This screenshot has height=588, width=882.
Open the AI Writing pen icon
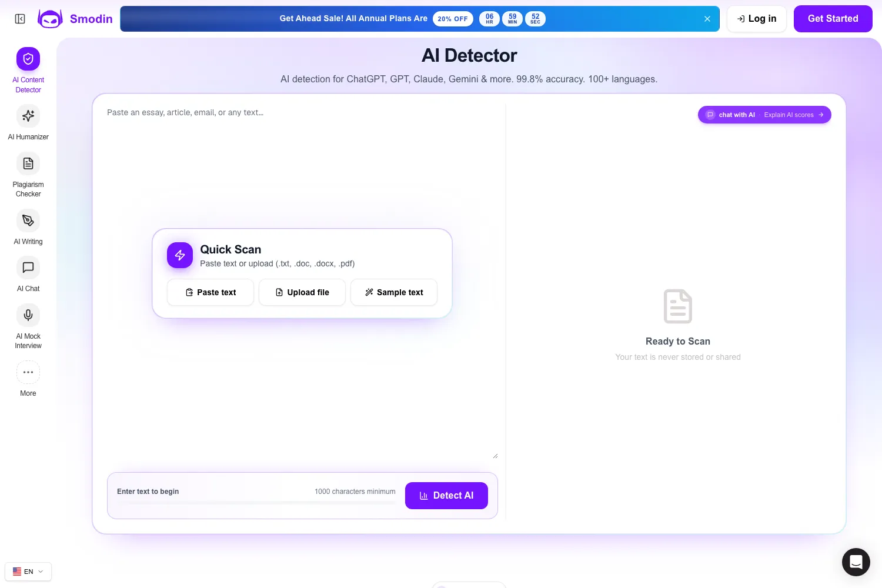(x=28, y=220)
